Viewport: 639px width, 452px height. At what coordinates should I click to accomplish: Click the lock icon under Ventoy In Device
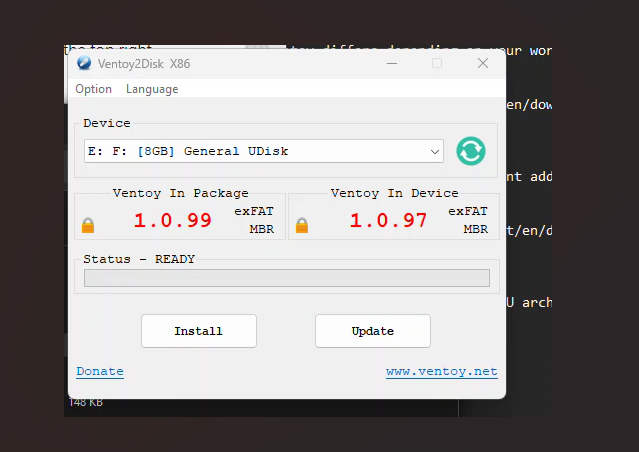pyautogui.click(x=302, y=225)
